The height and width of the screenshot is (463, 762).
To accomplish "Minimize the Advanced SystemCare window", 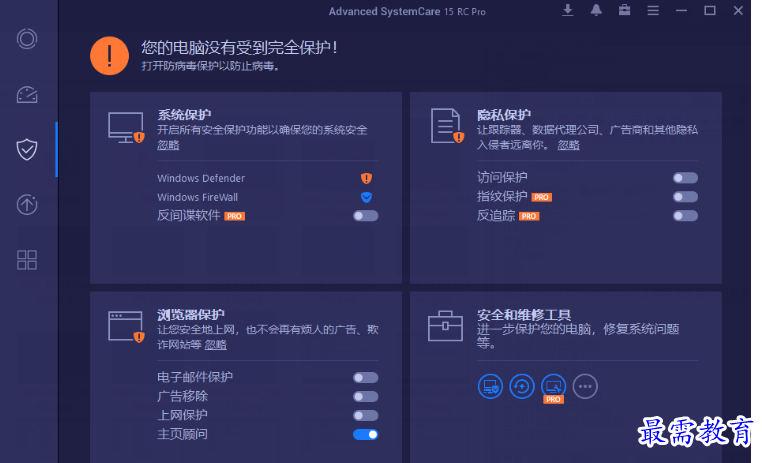I will point(681,10).
